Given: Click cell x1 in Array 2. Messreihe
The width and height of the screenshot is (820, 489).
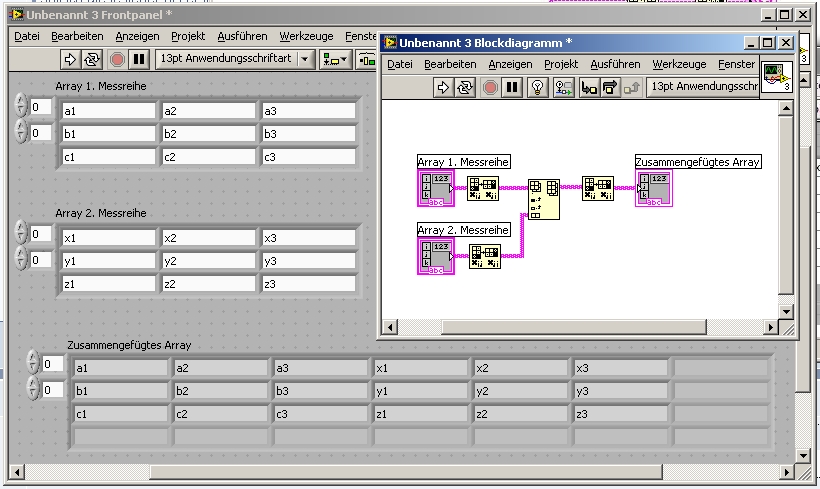Looking at the screenshot, I should pyautogui.click(x=108, y=238).
